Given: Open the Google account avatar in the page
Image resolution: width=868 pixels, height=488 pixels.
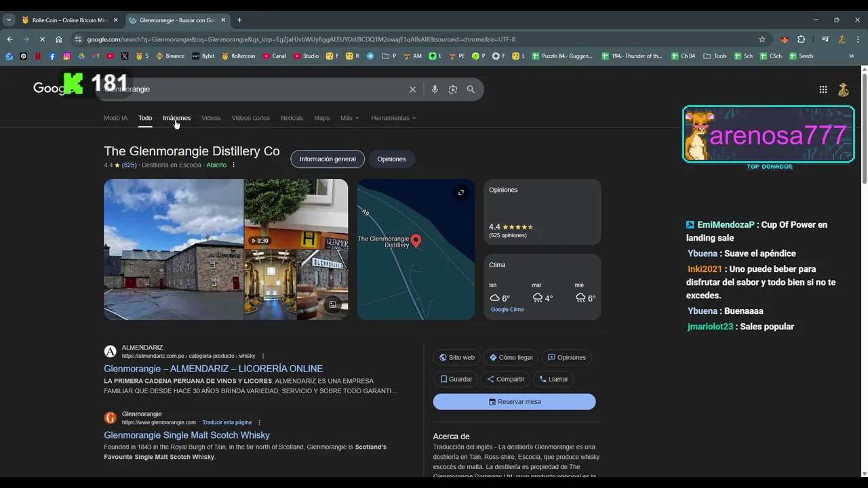Looking at the screenshot, I should click(x=844, y=89).
